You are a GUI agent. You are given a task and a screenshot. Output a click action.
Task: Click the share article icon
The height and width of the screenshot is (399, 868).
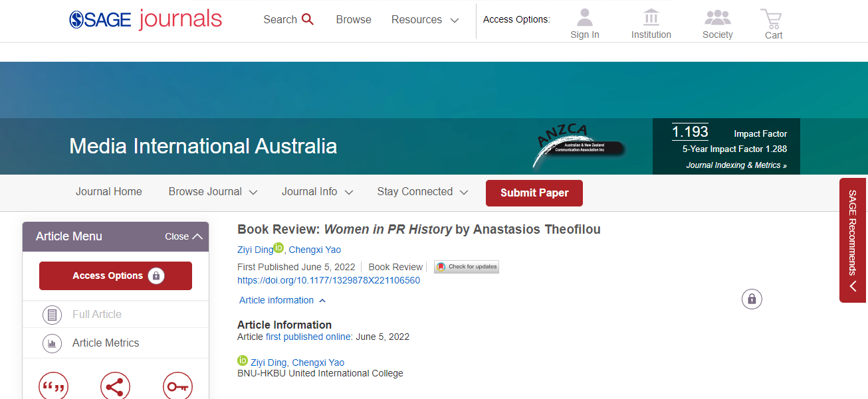pyautogui.click(x=115, y=387)
